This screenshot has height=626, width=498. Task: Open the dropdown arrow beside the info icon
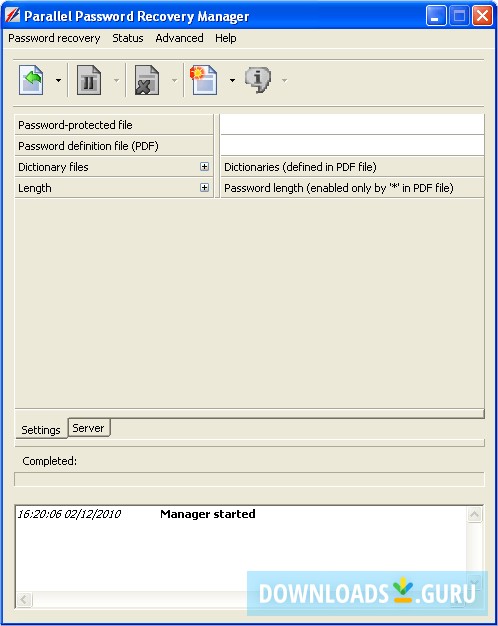(x=284, y=80)
